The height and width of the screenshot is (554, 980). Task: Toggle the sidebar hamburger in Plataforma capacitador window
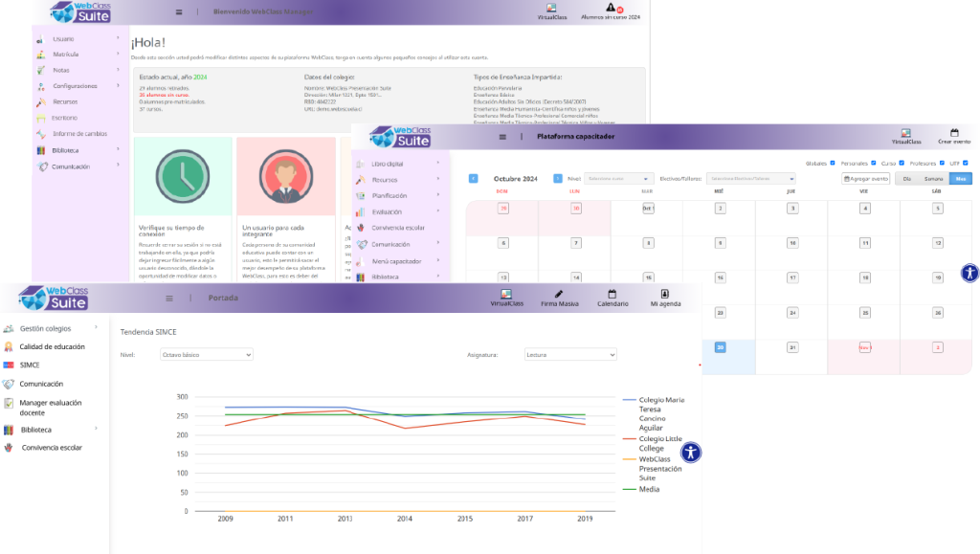point(502,137)
